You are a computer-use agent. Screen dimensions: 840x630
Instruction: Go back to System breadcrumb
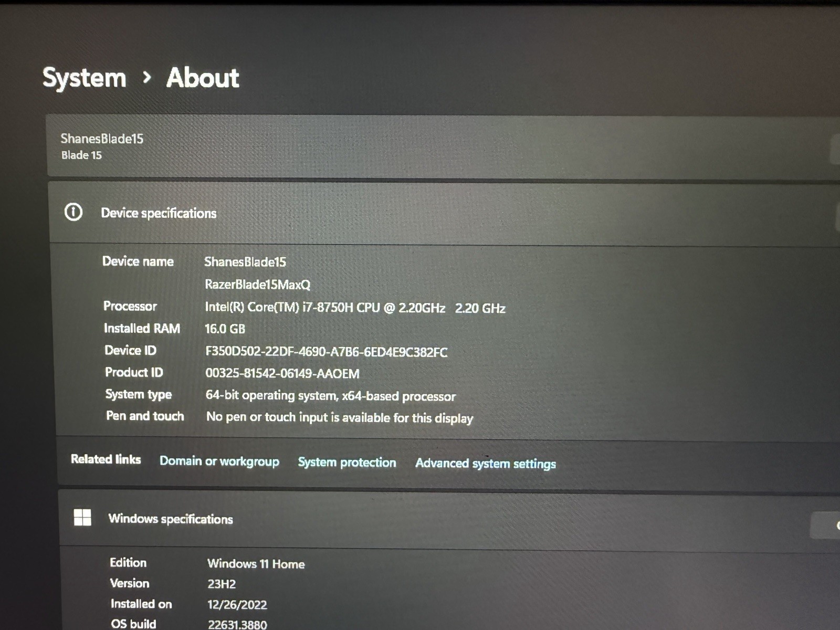pos(85,78)
